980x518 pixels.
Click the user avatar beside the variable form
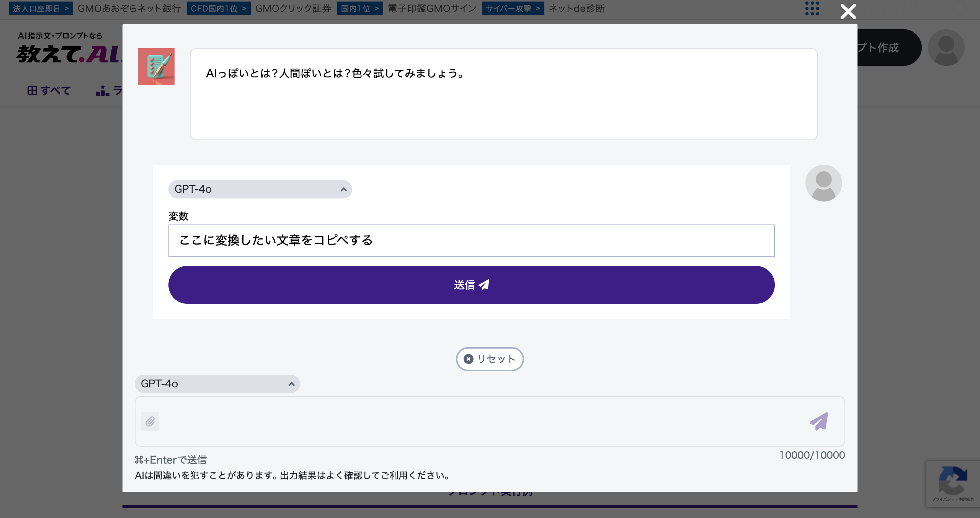[x=824, y=183]
